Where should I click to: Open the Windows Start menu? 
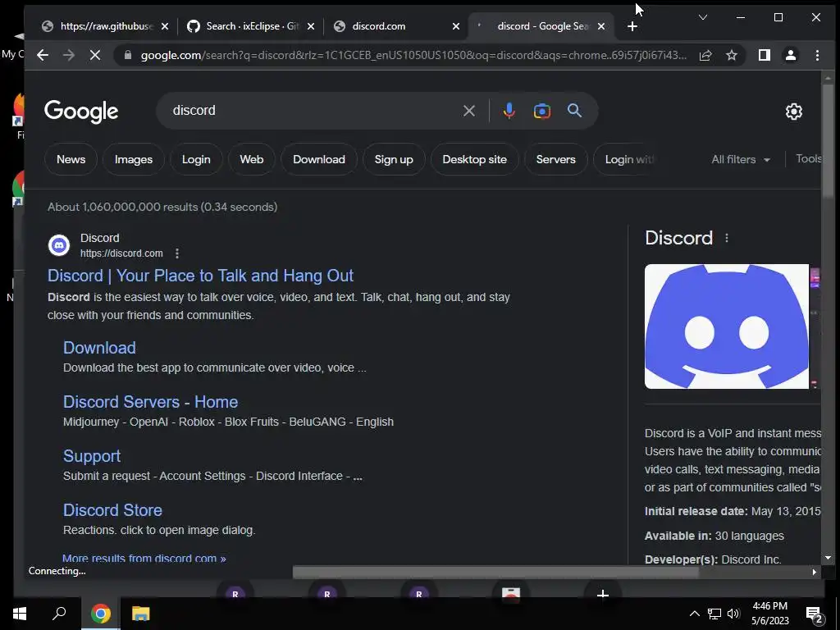coord(20,614)
